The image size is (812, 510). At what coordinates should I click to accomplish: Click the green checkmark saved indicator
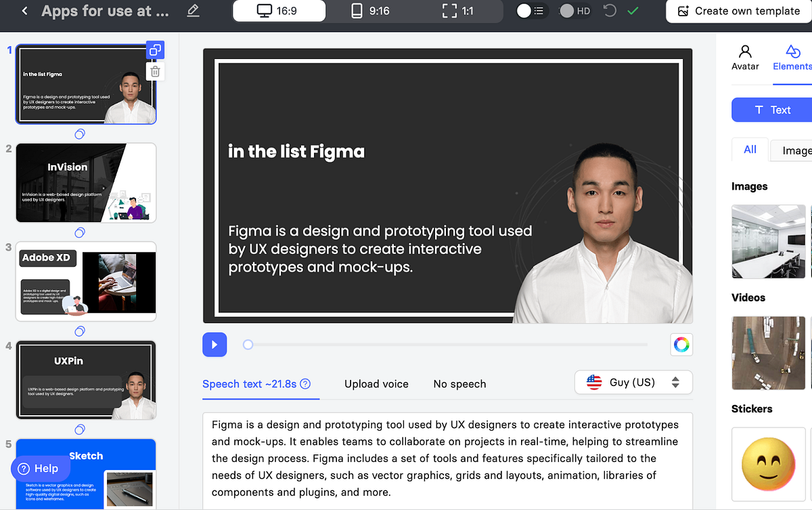click(x=633, y=11)
